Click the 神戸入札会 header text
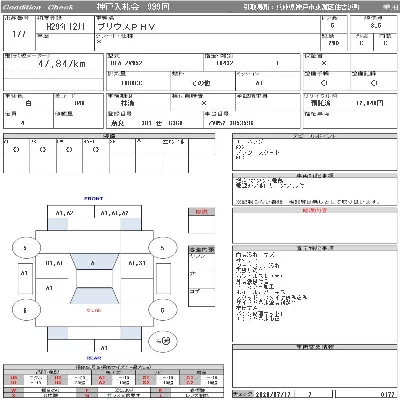The height and width of the screenshot is (400, 400). click(x=118, y=7)
